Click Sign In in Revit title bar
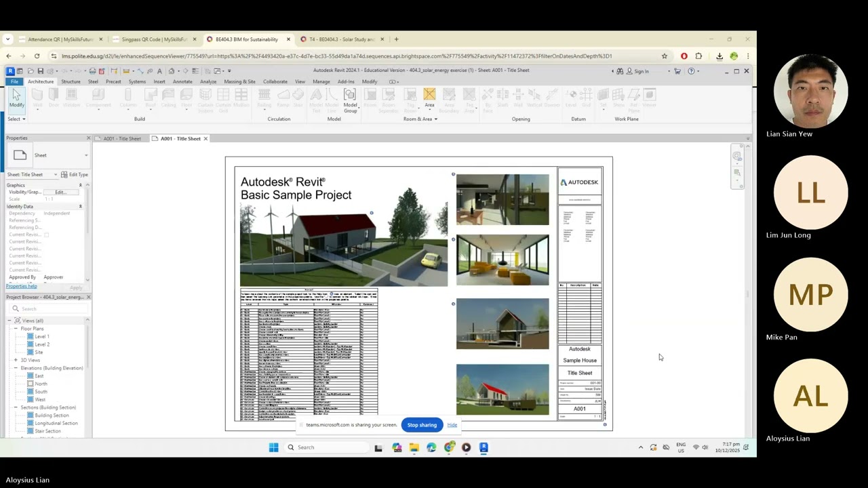 pos(635,71)
